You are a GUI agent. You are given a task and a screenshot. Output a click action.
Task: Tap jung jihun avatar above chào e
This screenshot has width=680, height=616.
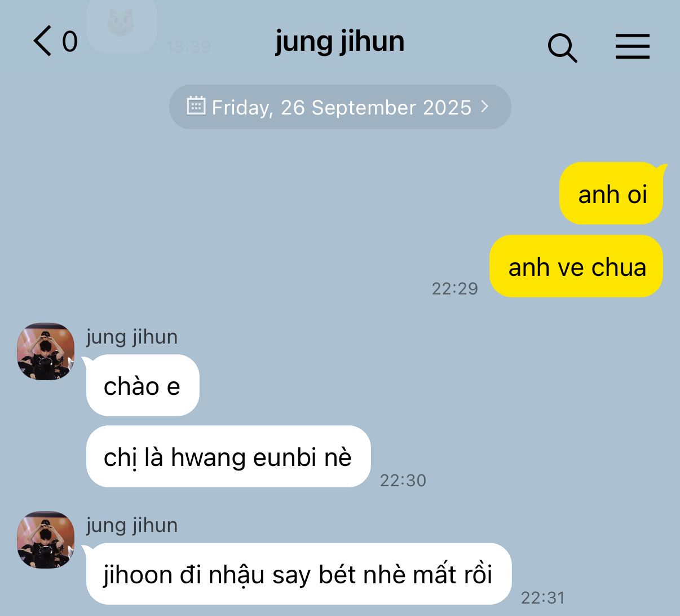tap(46, 351)
